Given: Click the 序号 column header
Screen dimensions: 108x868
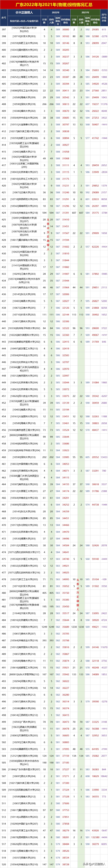Looking at the screenshot, I should [x=4, y=17].
